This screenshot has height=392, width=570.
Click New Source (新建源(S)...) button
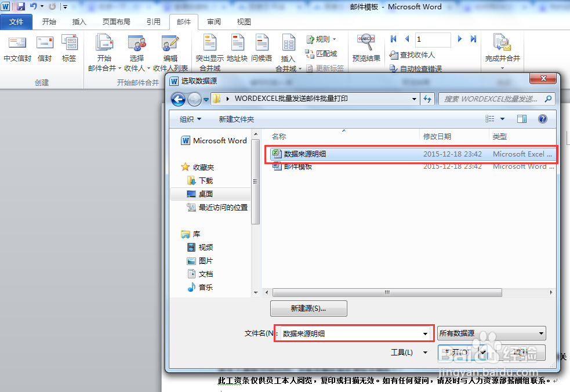point(308,308)
